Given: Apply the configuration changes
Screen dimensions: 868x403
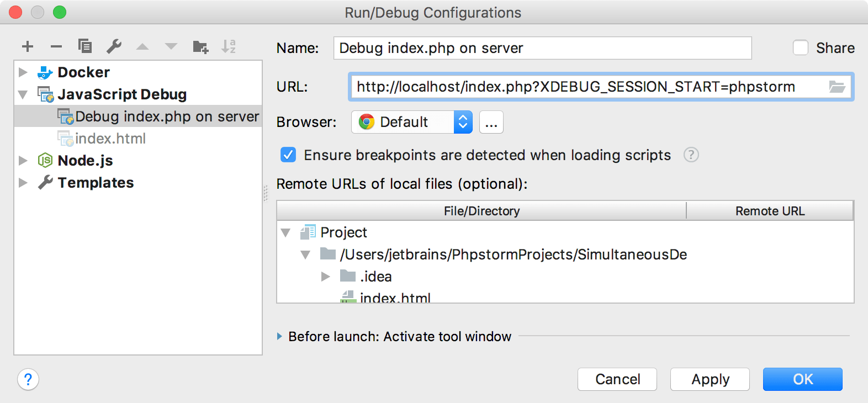Looking at the screenshot, I should point(710,379).
